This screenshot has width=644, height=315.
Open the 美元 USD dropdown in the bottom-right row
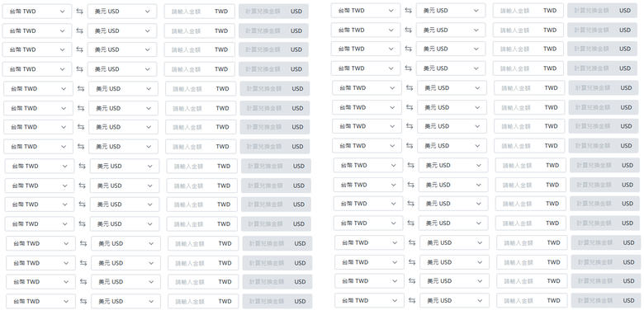(454, 300)
